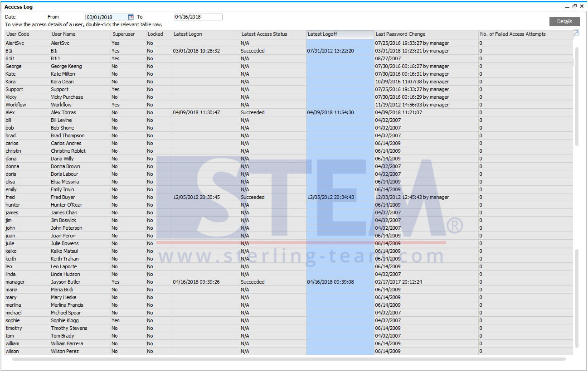Minimize the Access Log window

pos(568,6)
